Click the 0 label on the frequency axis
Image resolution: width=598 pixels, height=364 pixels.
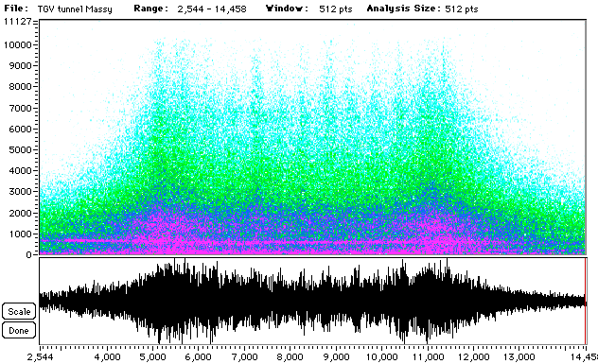click(29, 254)
